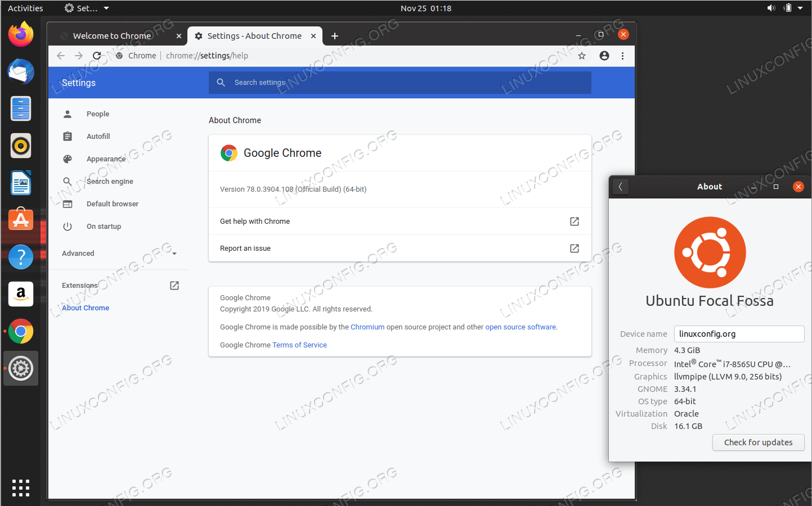Open LibreOffice Writer from the dock

[x=21, y=183]
